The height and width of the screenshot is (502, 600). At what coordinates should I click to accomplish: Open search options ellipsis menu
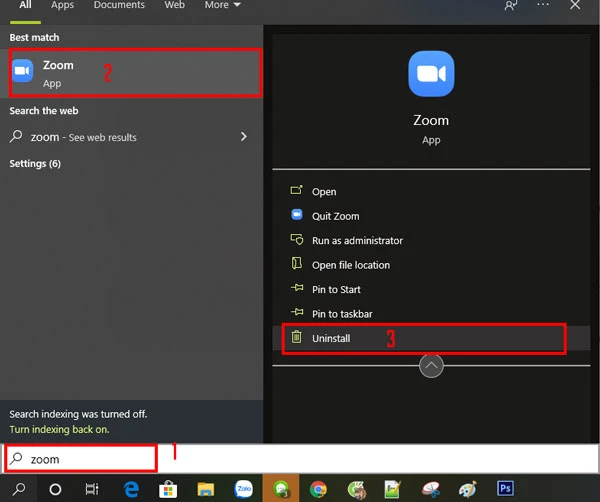543,6
